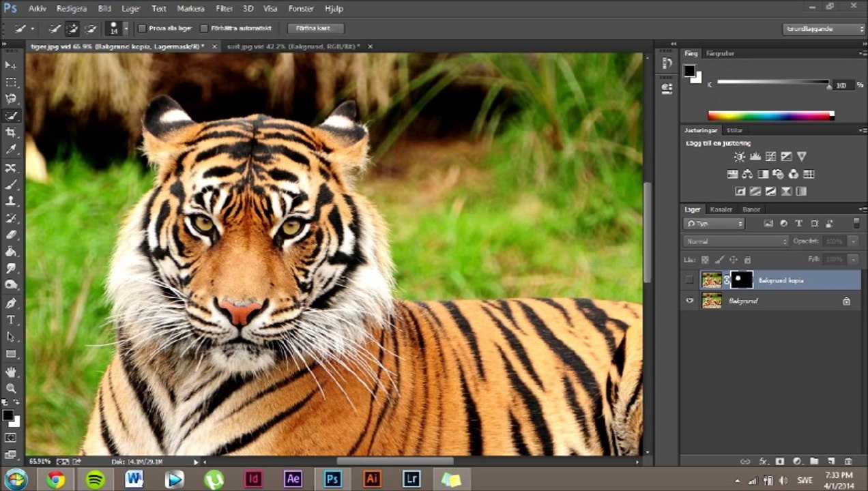The image size is (868, 491).
Task: Select the Eyedropper tool
Action: pyautogui.click(x=11, y=149)
